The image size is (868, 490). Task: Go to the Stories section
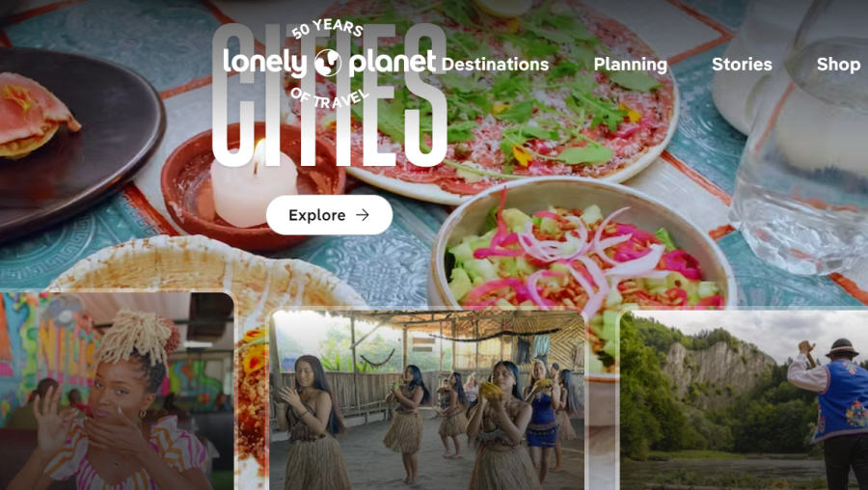click(742, 65)
